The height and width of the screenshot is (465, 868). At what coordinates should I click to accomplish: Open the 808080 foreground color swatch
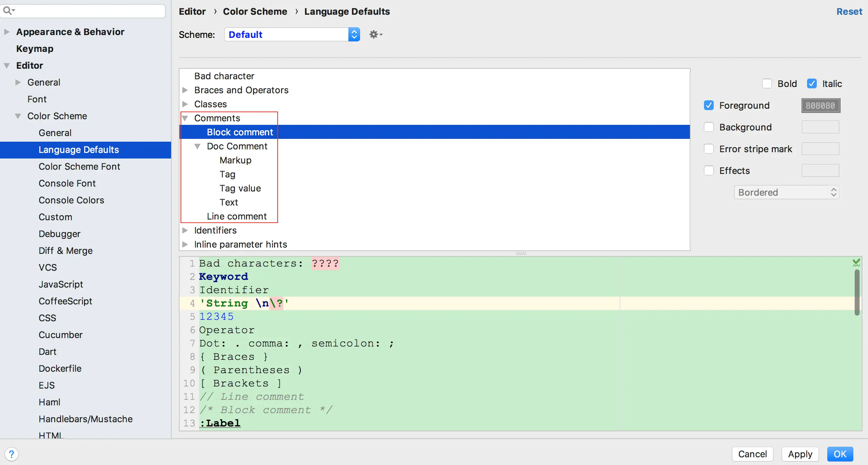[x=820, y=106]
